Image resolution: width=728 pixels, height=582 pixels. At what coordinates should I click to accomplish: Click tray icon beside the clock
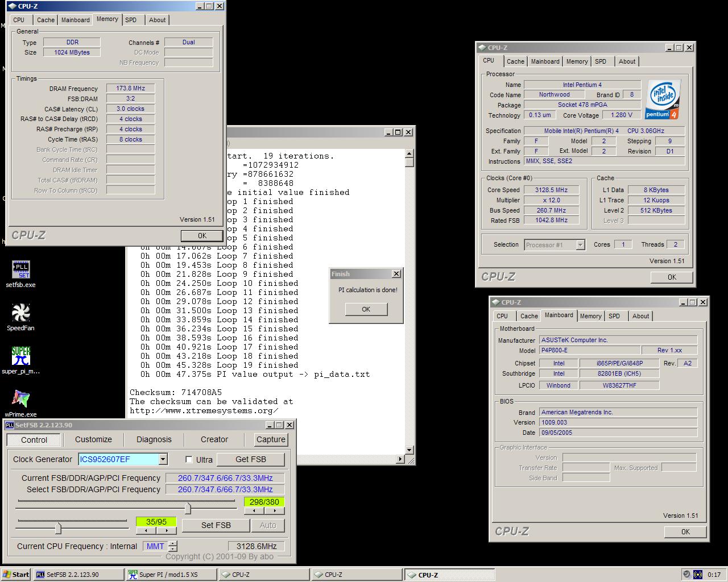click(x=698, y=575)
